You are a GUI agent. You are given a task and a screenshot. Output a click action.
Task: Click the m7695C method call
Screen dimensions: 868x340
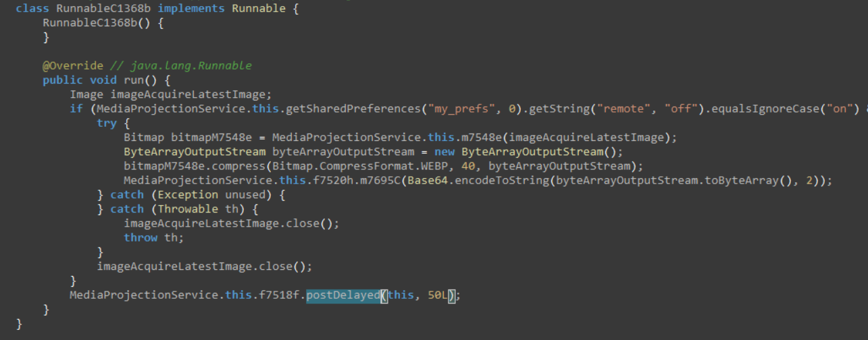[x=380, y=180]
